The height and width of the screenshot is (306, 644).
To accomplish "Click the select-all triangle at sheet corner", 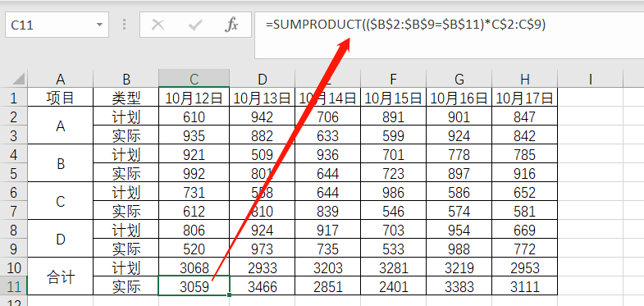I will (15, 79).
